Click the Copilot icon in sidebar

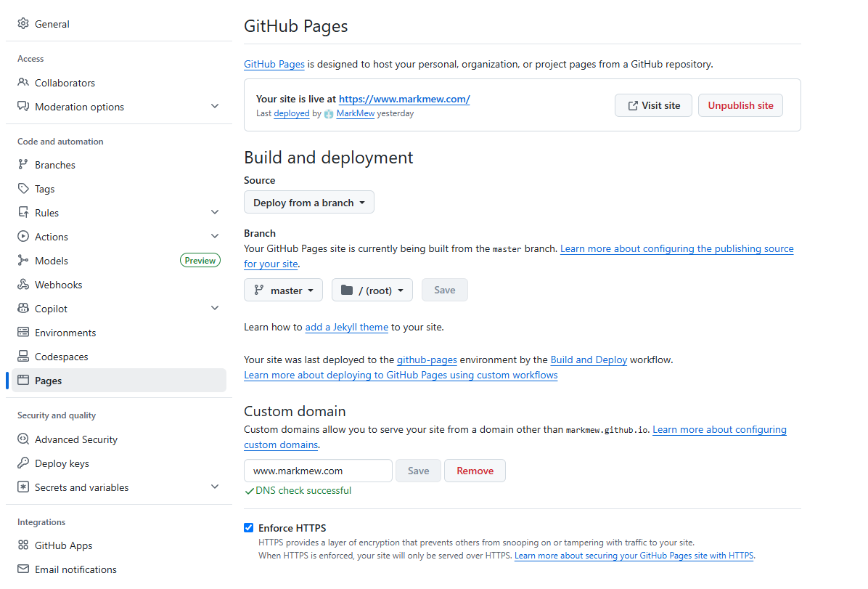coord(22,308)
